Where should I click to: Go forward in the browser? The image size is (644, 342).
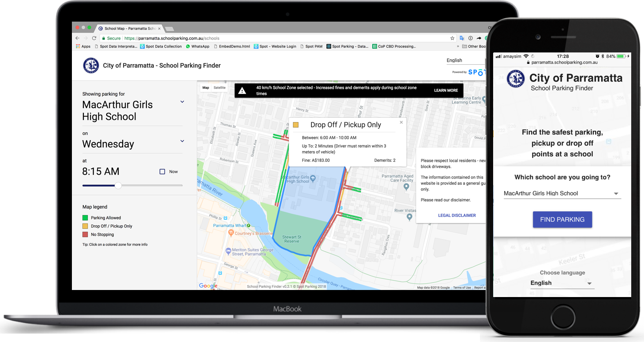tap(86, 38)
